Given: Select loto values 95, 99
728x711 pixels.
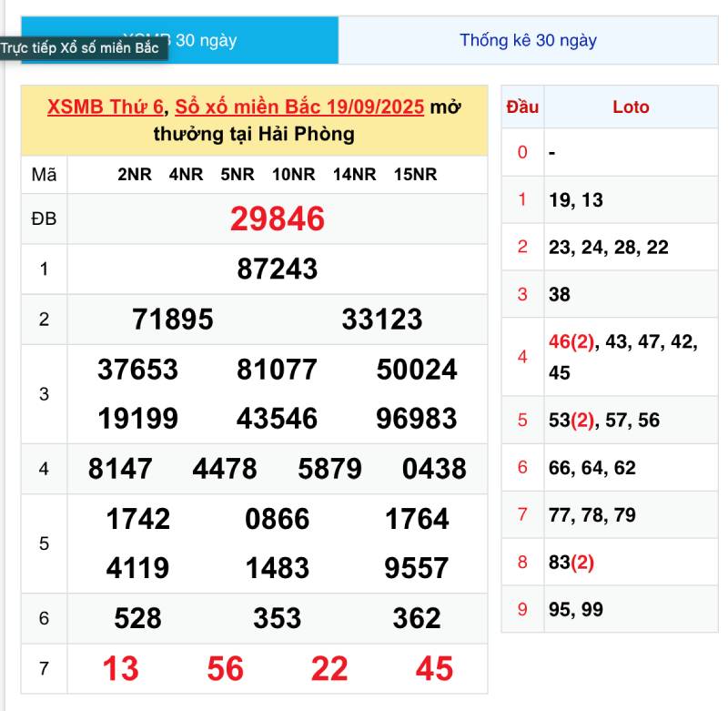Looking at the screenshot, I should pyautogui.click(x=576, y=610).
